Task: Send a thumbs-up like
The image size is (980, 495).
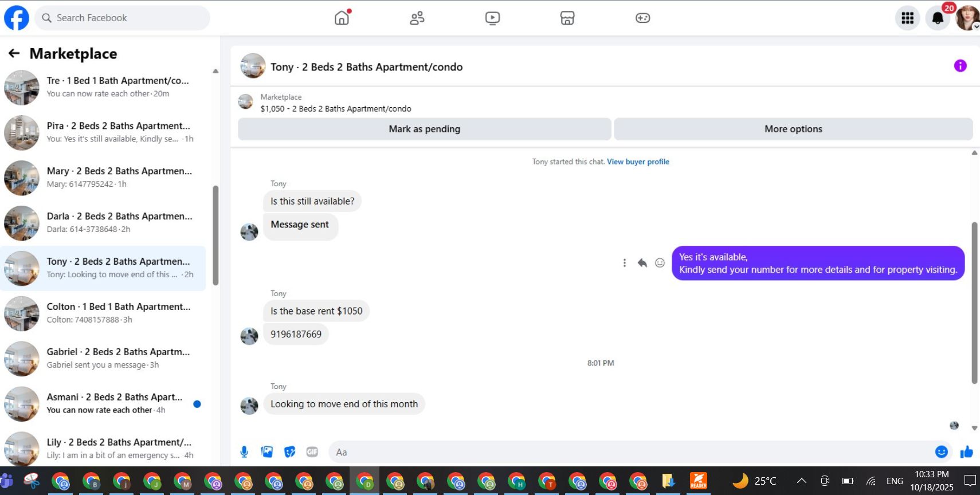Action: coord(967,452)
